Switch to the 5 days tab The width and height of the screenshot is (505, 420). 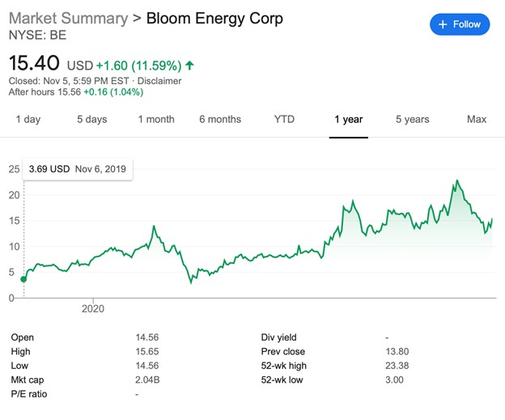point(91,119)
